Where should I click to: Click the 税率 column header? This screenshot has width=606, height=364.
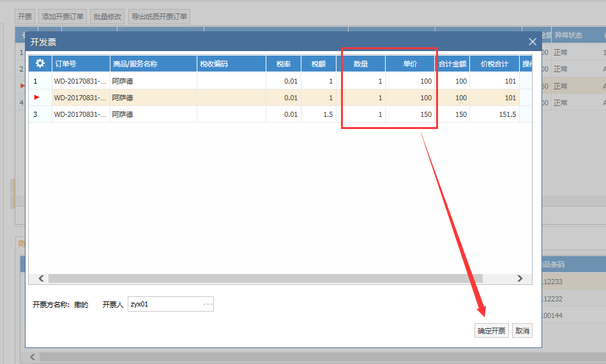click(284, 64)
